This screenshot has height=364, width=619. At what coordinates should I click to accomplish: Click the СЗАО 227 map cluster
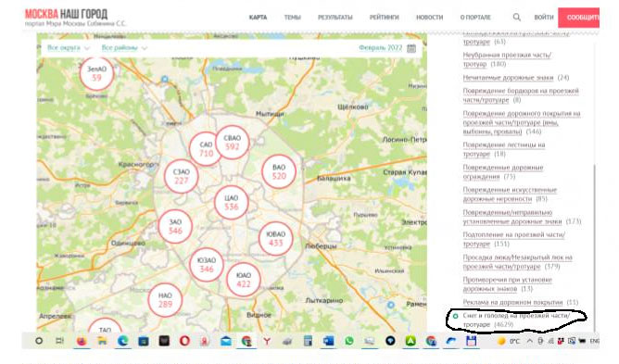click(182, 177)
